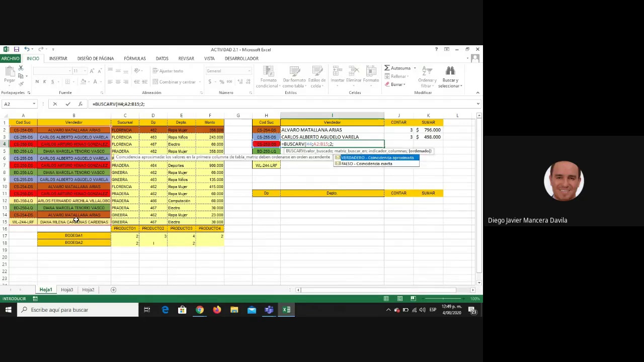Switch to DISEÑO DE PÁGINA tab
The image size is (644, 362).
96,58
